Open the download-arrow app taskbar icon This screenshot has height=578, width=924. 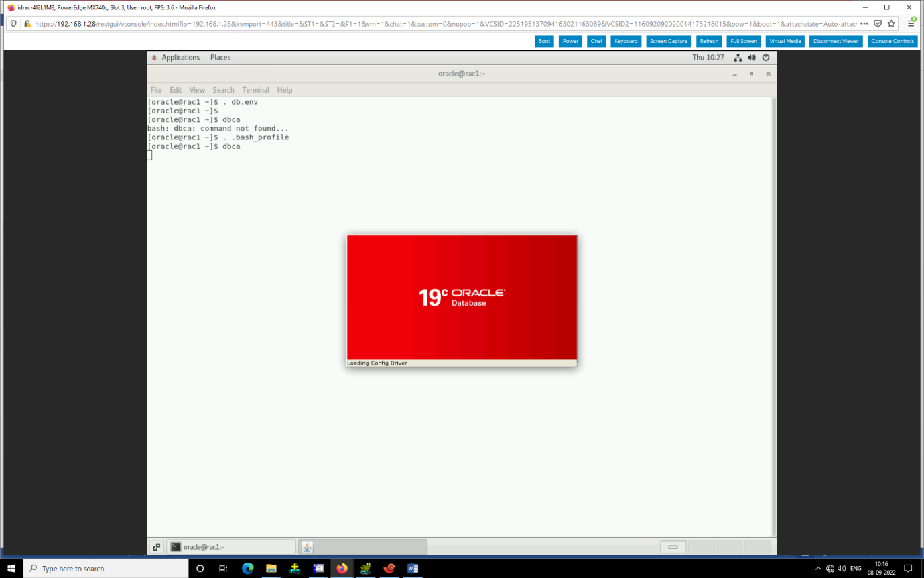[x=295, y=568]
